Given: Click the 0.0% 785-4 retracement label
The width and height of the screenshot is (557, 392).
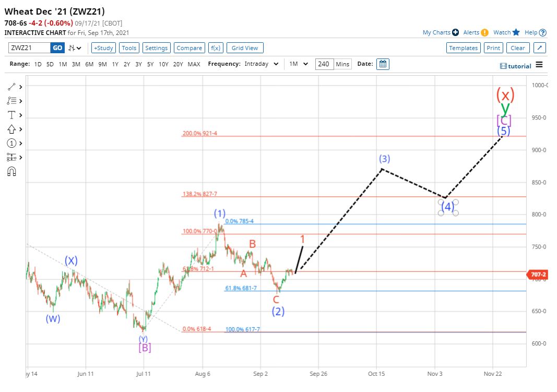Looking at the screenshot, I should pyautogui.click(x=240, y=221).
